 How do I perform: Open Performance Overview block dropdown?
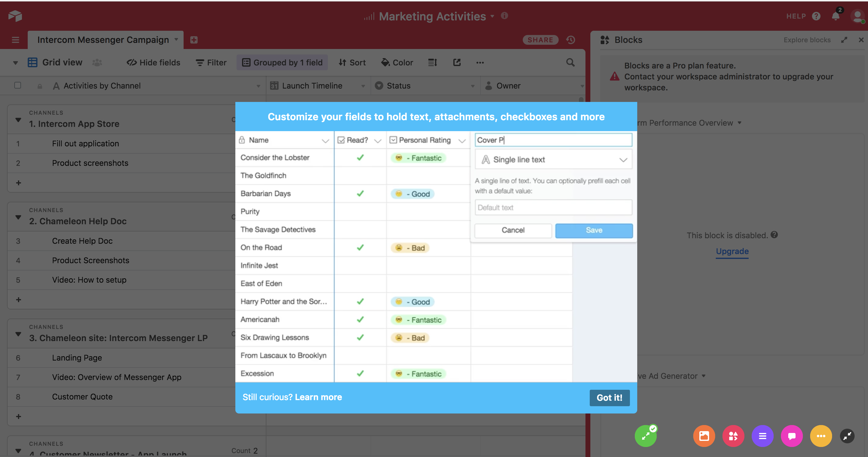pyautogui.click(x=739, y=123)
